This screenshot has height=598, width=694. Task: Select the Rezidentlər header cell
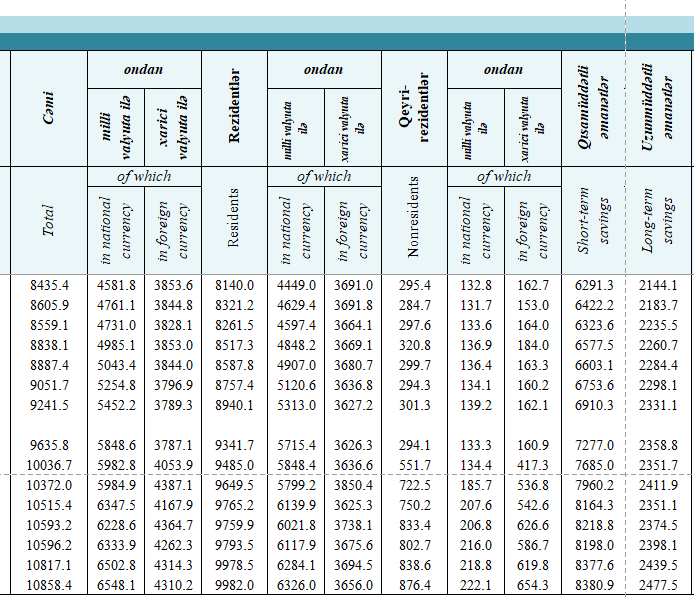235,108
